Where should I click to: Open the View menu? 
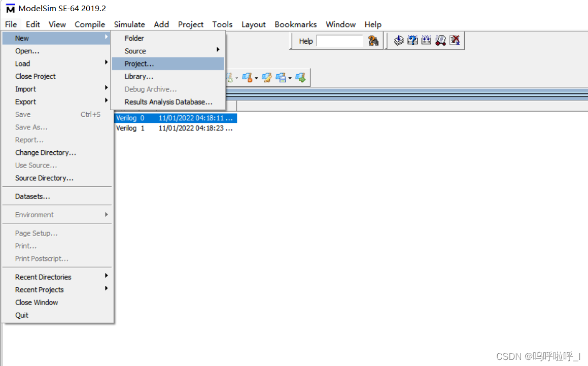57,24
